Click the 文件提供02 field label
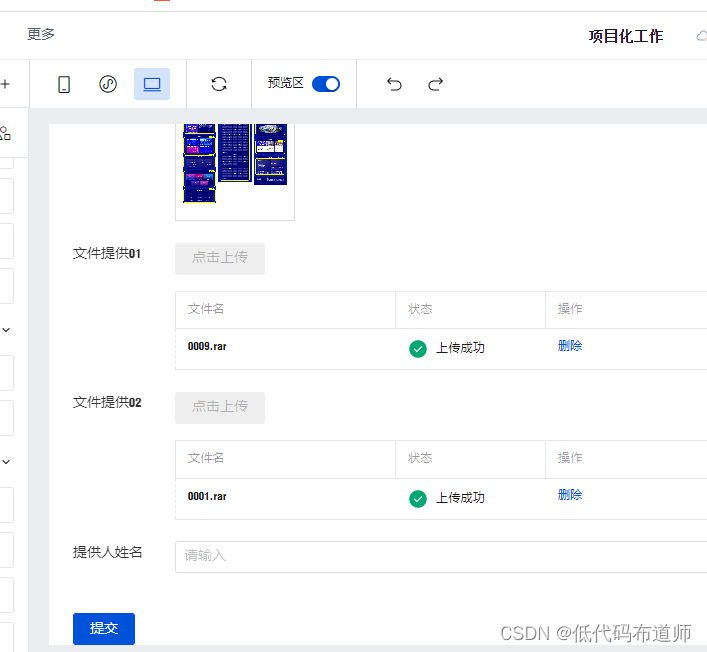This screenshot has height=652, width=707. coord(107,402)
